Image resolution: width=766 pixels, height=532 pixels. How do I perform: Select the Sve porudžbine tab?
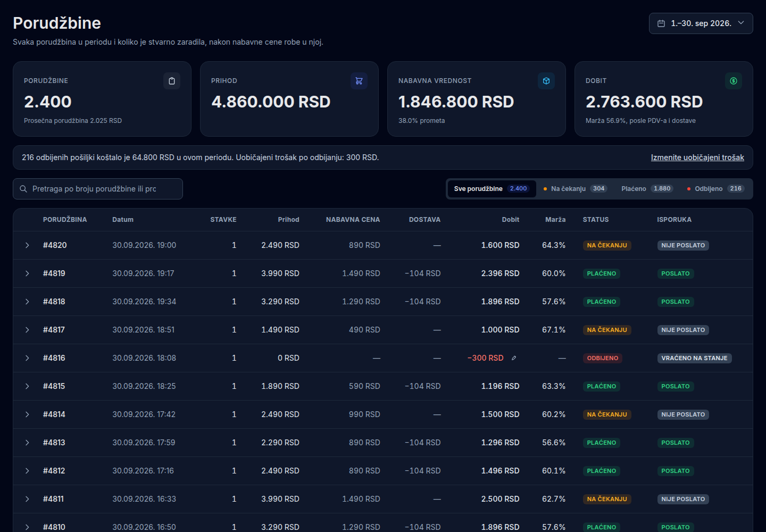492,189
